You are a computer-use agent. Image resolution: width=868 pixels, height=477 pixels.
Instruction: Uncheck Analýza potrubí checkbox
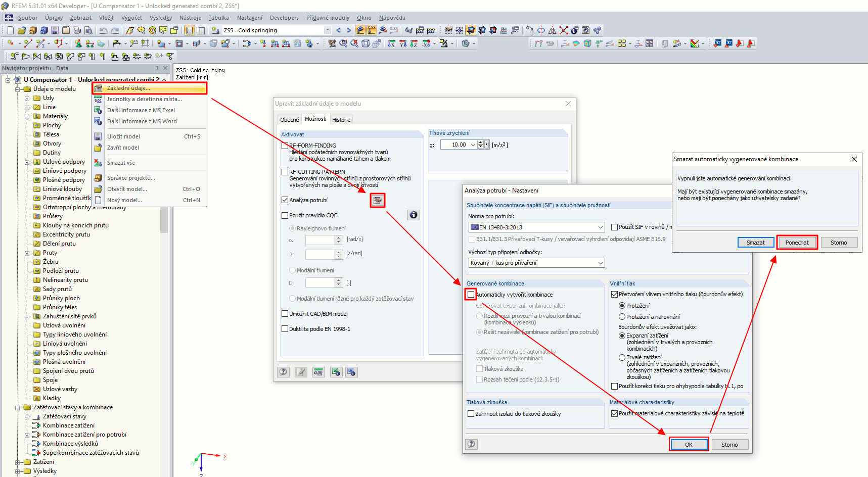[x=285, y=200]
